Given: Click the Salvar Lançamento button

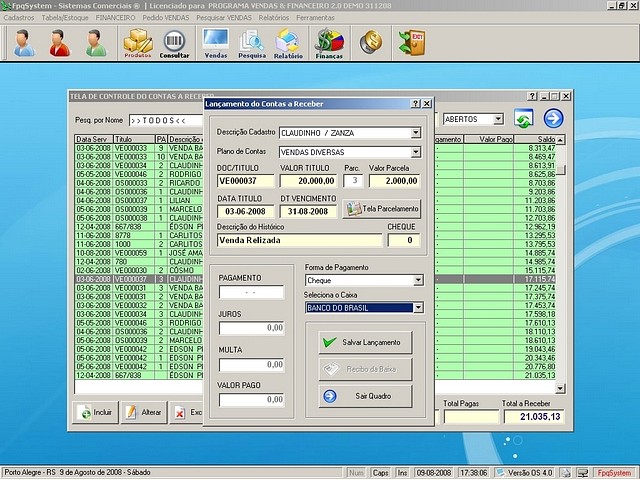Looking at the screenshot, I should pos(366,342).
